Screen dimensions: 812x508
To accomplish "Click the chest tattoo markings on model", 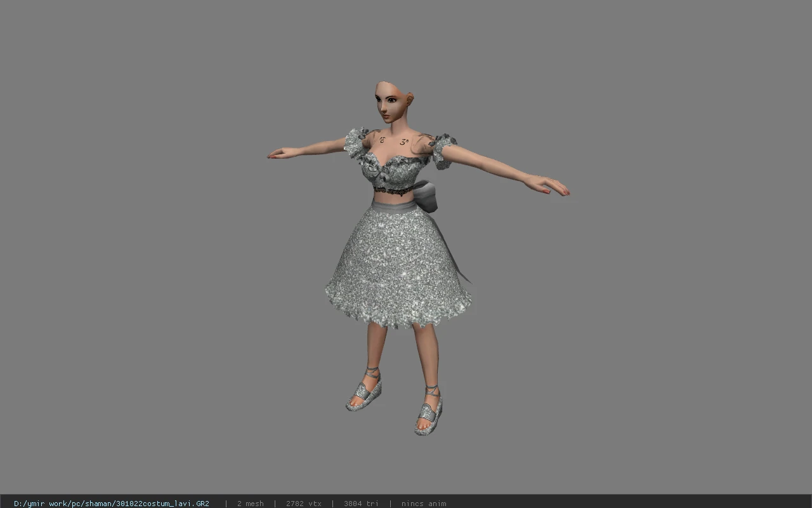I will tap(393, 140).
